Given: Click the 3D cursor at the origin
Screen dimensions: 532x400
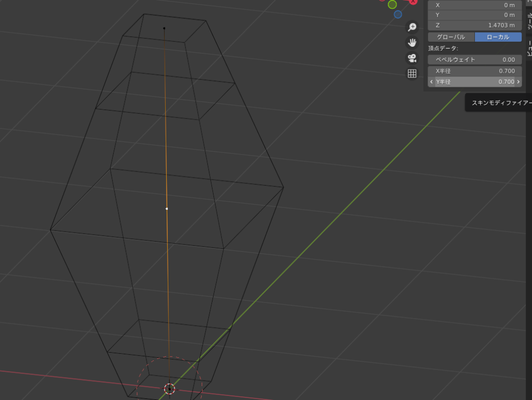Looking at the screenshot, I should 169,389.
